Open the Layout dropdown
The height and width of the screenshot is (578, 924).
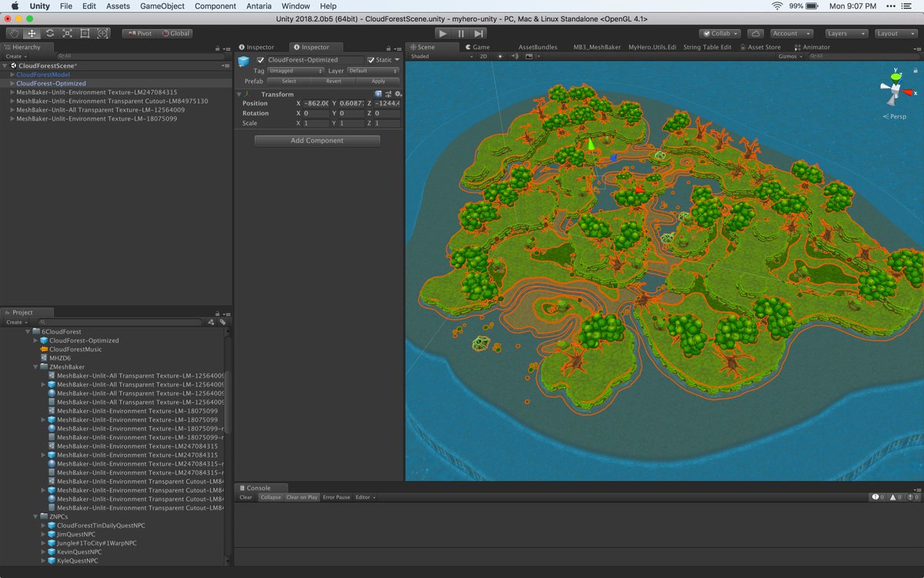(896, 33)
